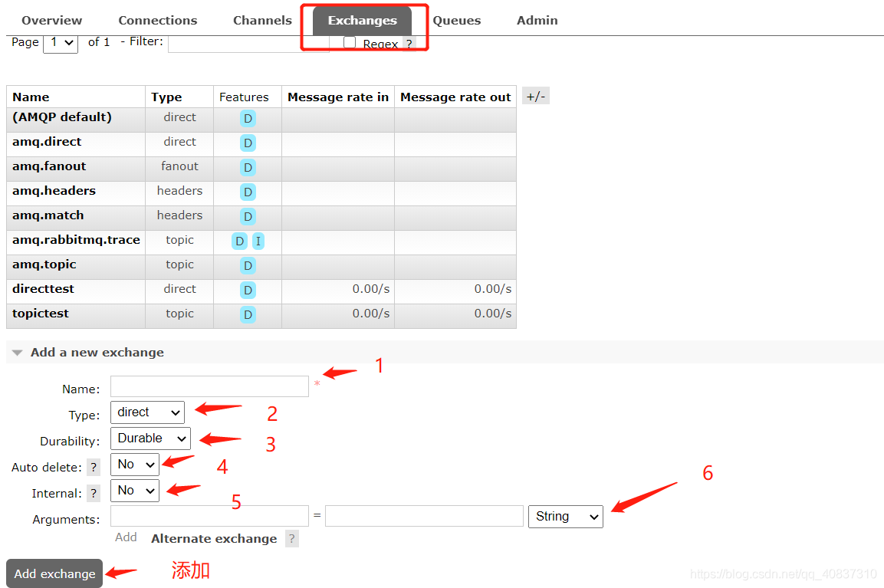Click the Add exchange button
This screenshot has width=884, height=588.
54,573
